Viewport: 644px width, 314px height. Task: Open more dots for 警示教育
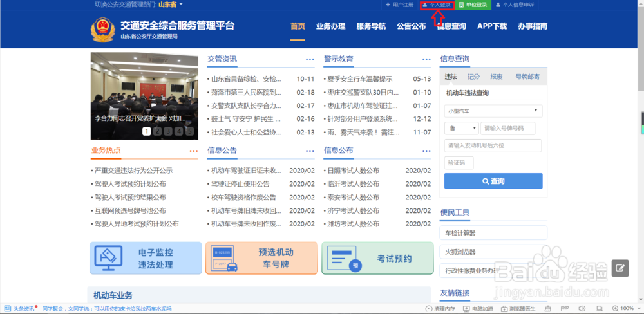pyautogui.click(x=426, y=59)
